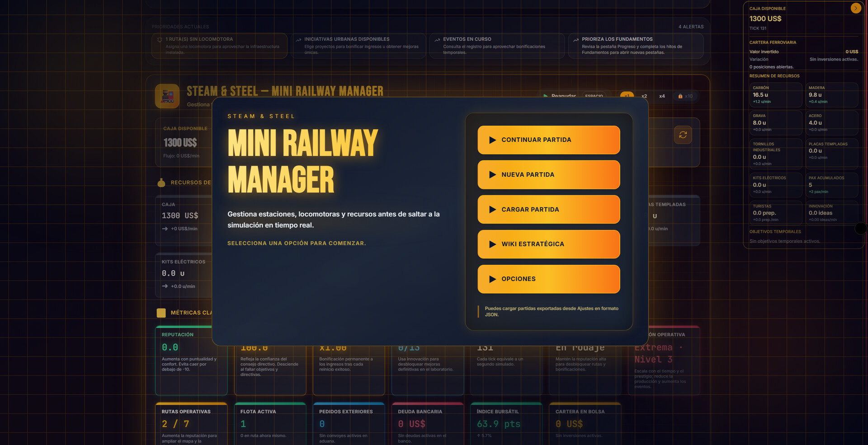Open the Carbón resource card in sidebar

tap(776, 95)
